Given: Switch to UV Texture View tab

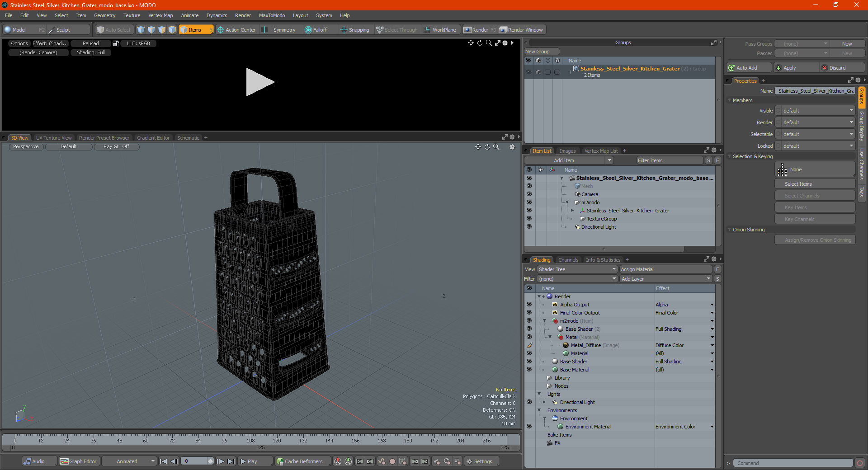Looking at the screenshot, I should (x=54, y=138).
